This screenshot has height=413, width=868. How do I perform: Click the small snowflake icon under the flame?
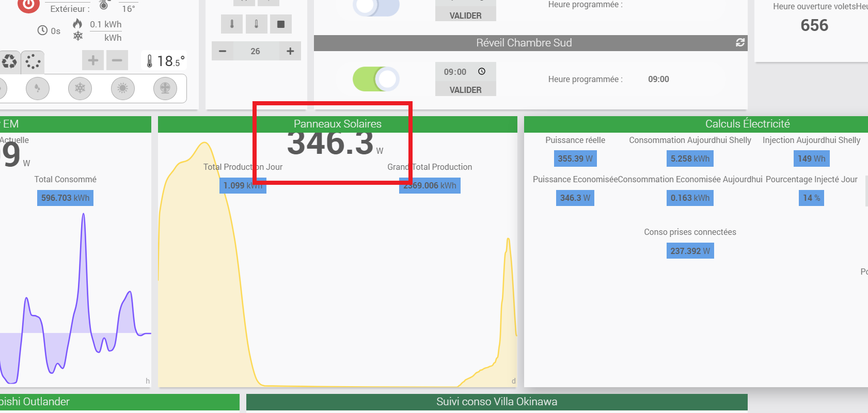[x=77, y=36]
